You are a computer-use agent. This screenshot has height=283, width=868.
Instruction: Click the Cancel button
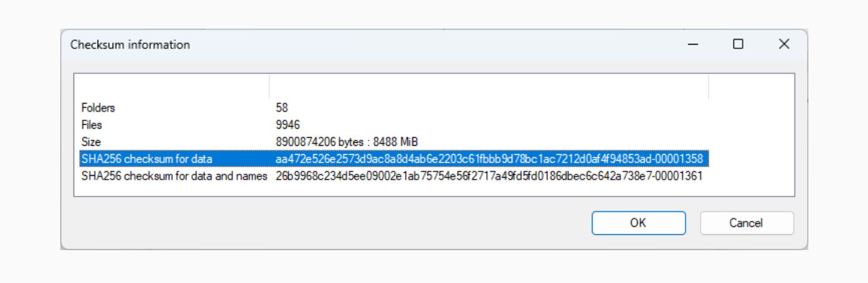point(746,223)
